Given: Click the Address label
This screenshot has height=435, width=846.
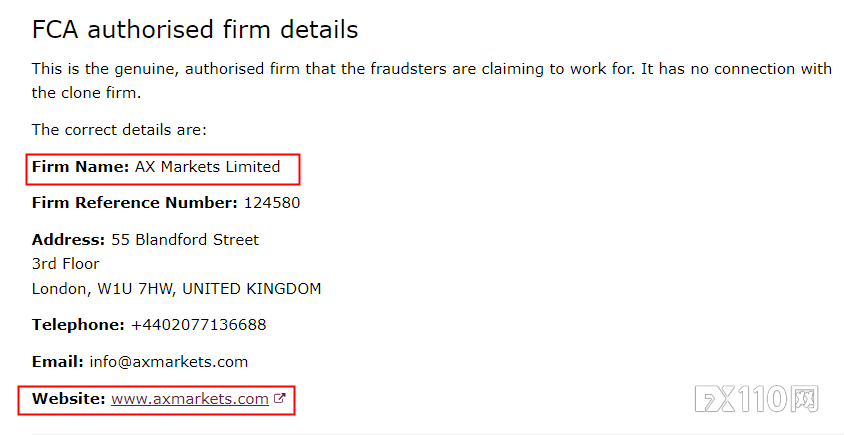Looking at the screenshot, I should [x=69, y=240].
